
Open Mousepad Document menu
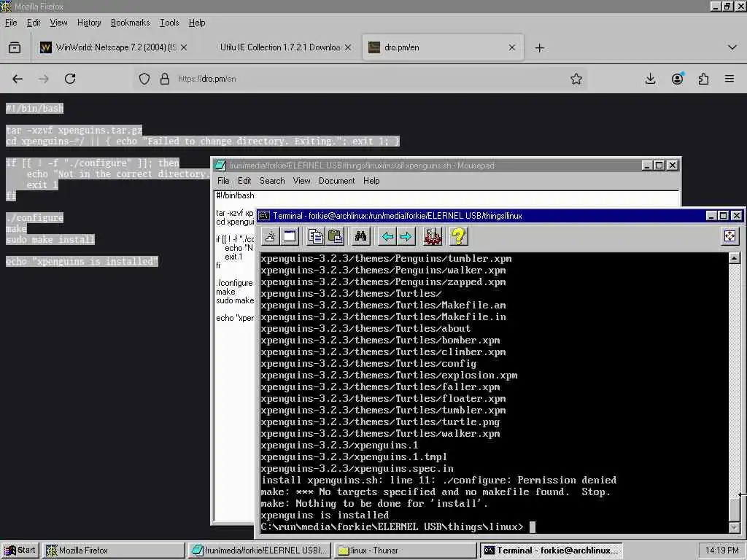pos(337,181)
